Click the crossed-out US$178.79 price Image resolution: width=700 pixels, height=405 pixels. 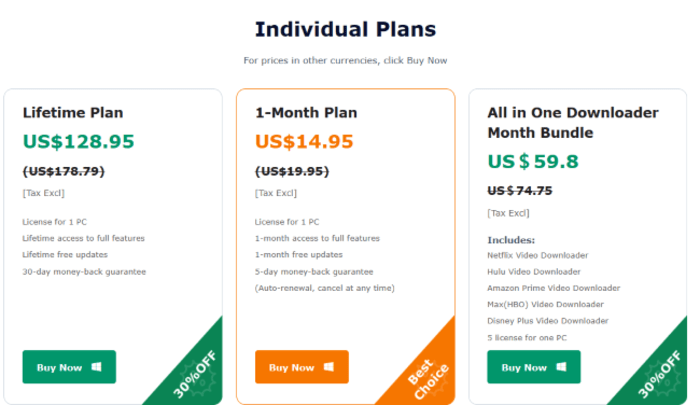pos(63,171)
